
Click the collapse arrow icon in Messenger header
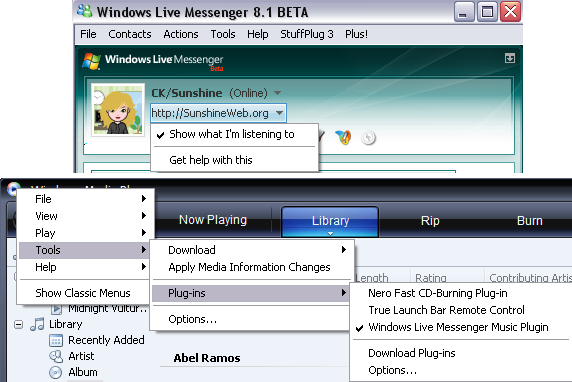pos(510,58)
